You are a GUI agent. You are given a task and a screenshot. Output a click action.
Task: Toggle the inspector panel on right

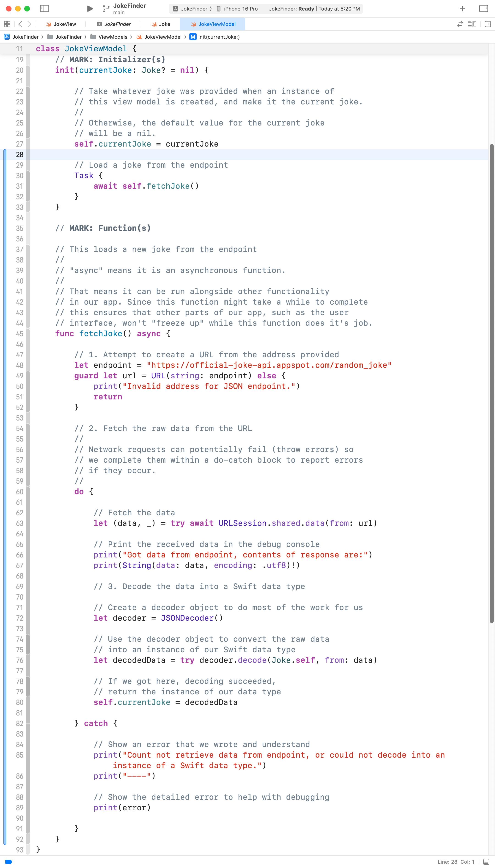[483, 8]
